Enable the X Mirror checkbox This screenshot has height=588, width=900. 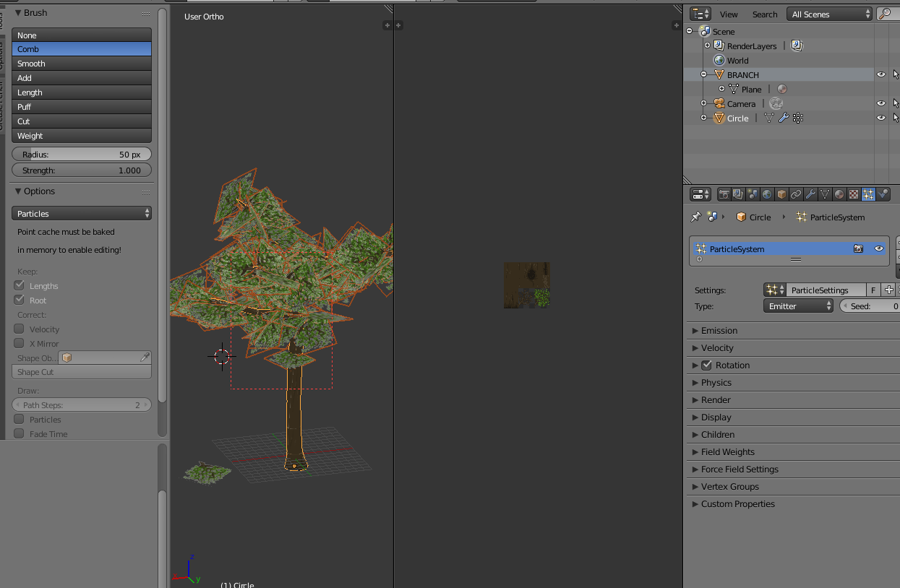click(x=20, y=343)
